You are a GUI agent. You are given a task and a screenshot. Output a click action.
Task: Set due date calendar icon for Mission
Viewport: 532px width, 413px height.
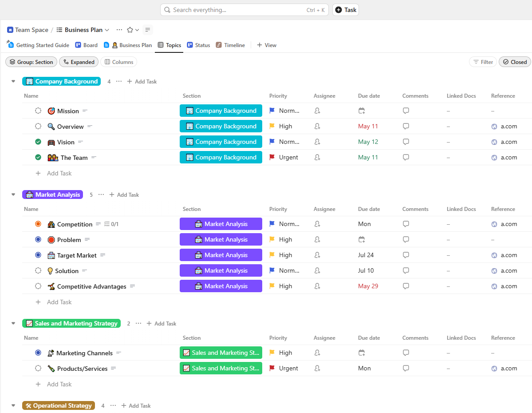[362, 111]
